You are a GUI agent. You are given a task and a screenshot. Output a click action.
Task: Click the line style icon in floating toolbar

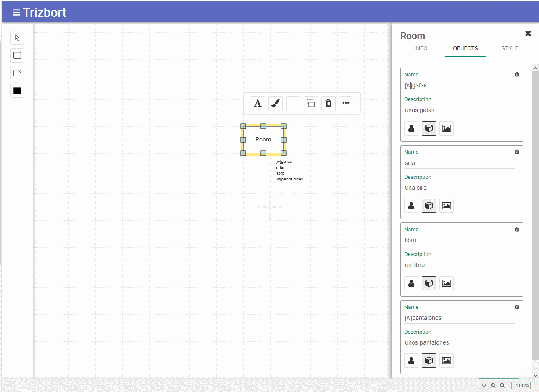coord(293,103)
